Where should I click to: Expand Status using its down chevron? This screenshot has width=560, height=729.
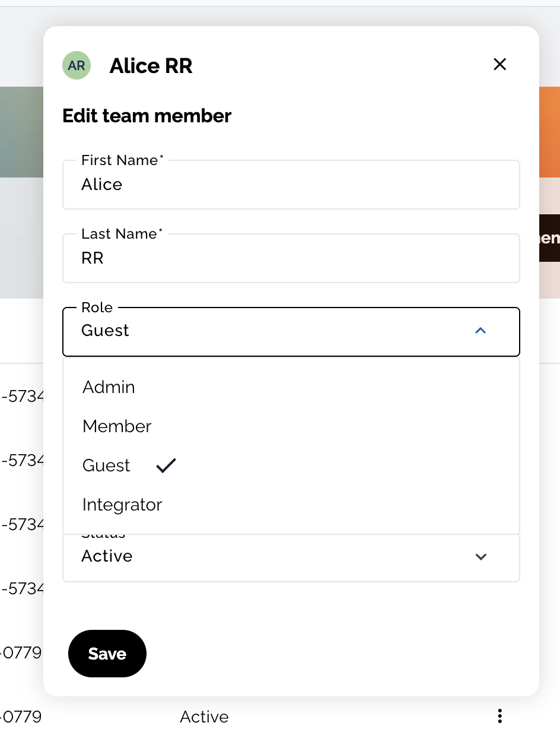tap(481, 556)
